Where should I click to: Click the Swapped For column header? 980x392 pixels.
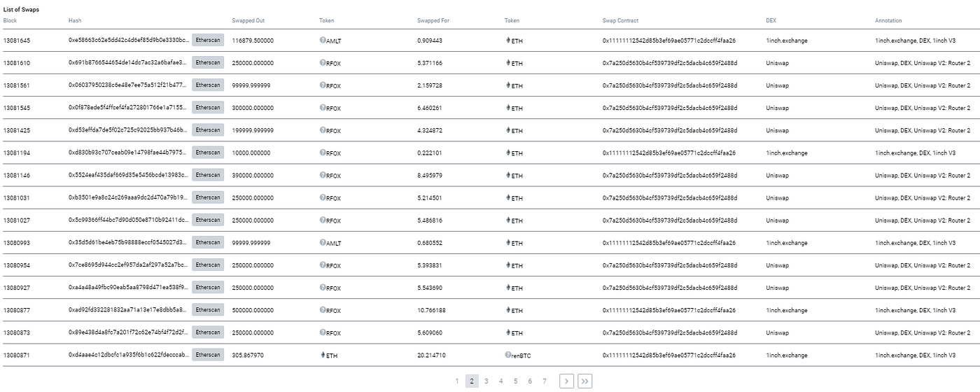pyautogui.click(x=433, y=21)
